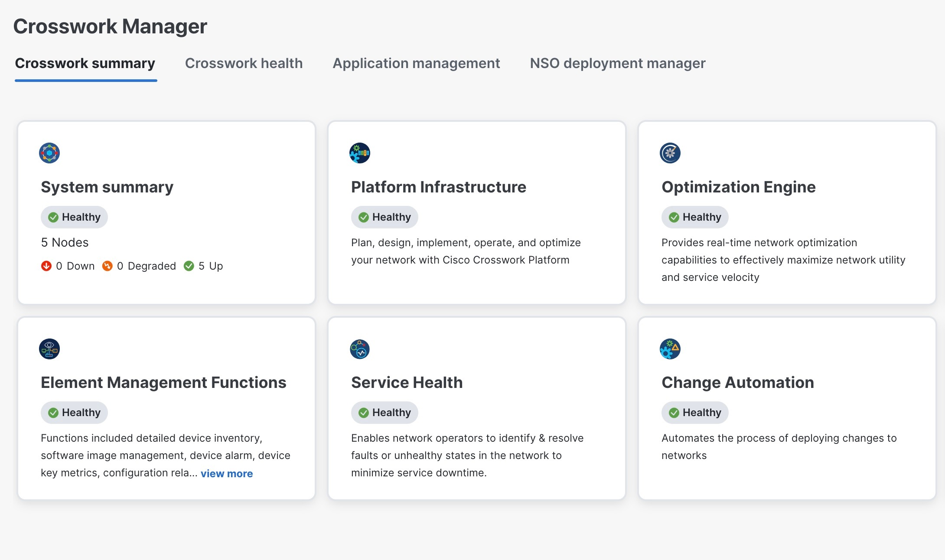This screenshot has height=560, width=945.
Task: Click the Healthy badge on System summary
Action: click(x=74, y=217)
